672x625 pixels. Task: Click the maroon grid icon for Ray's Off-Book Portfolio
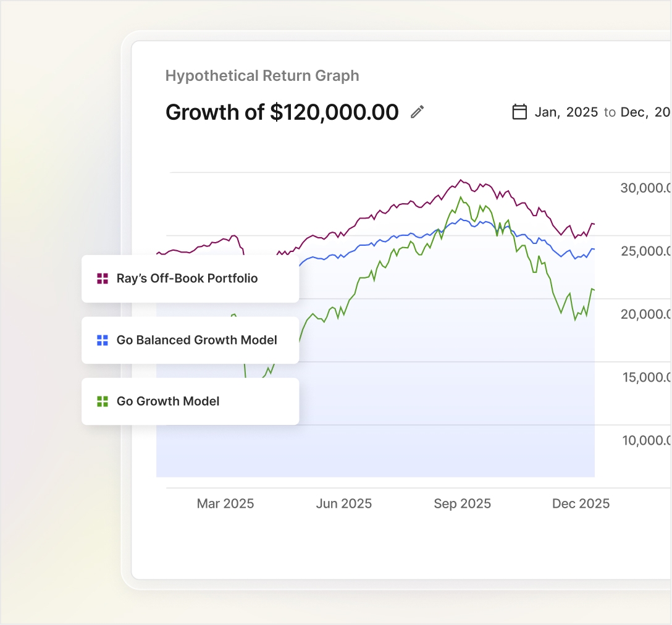[103, 279]
